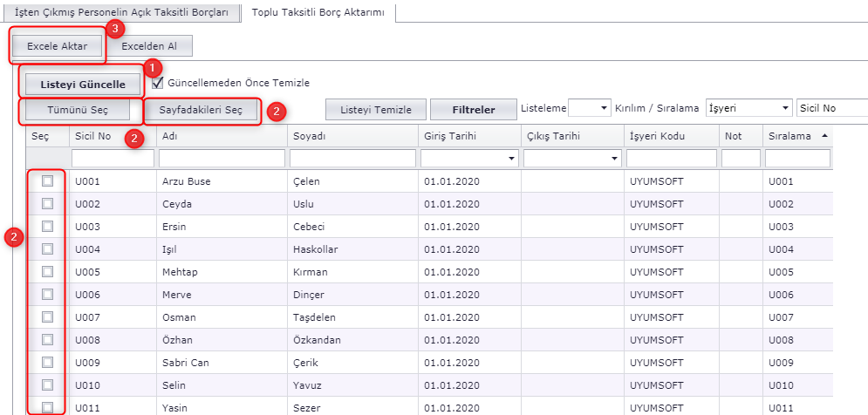Open the Listeleme dropdown
This screenshot has width=868, height=415.
click(590, 108)
